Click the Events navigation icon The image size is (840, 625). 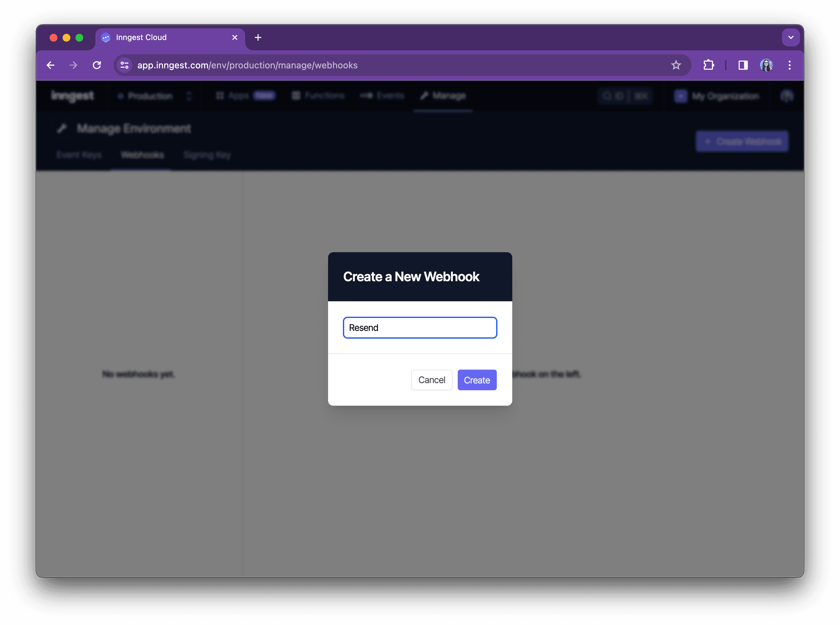point(366,95)
